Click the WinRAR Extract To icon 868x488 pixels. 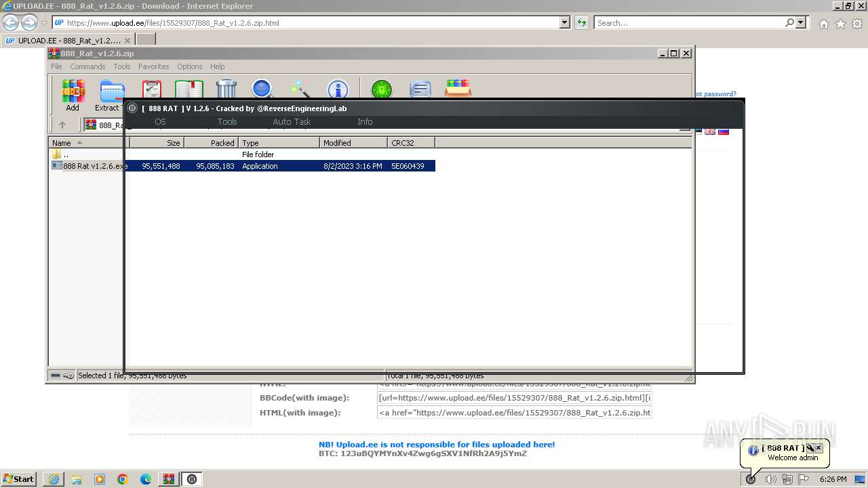click(112, 91)
